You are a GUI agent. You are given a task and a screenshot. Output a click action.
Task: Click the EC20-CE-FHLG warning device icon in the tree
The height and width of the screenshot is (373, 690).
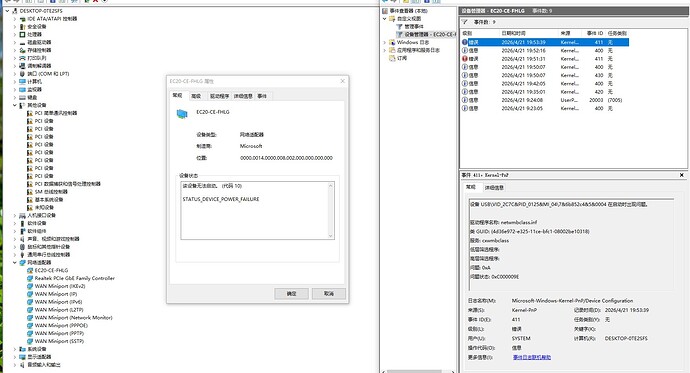[x=30, y=271]
